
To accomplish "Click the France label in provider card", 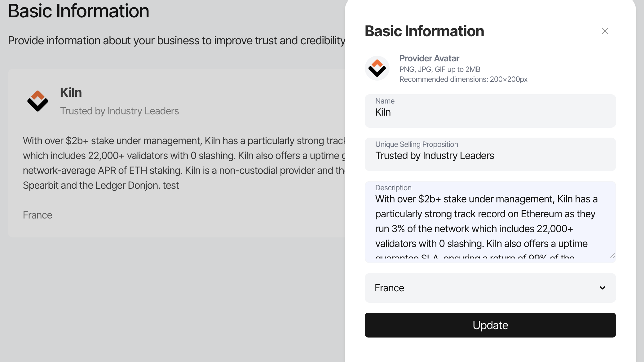I will tap(37, 215).
